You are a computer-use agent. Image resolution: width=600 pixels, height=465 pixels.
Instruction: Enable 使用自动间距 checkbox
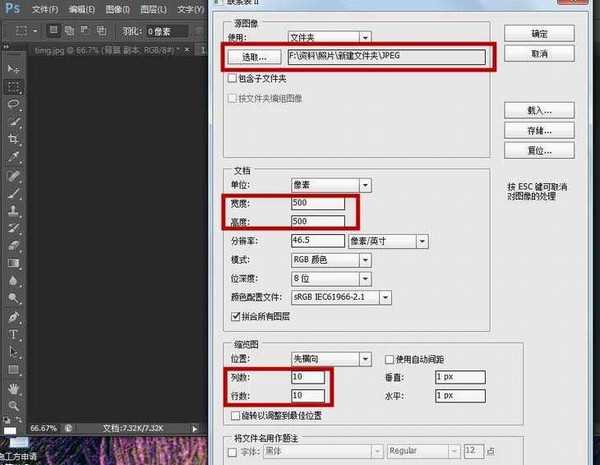click(391, 358)
